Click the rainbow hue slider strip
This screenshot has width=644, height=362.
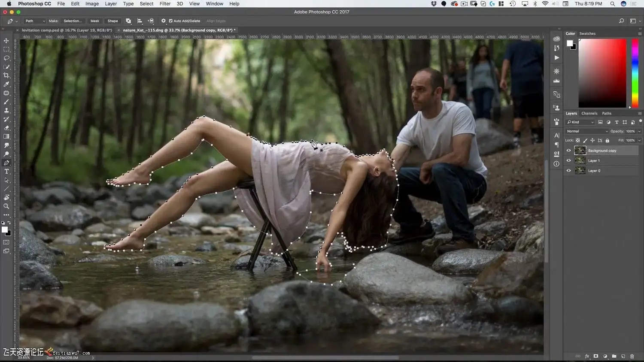(x=635, y=73)
